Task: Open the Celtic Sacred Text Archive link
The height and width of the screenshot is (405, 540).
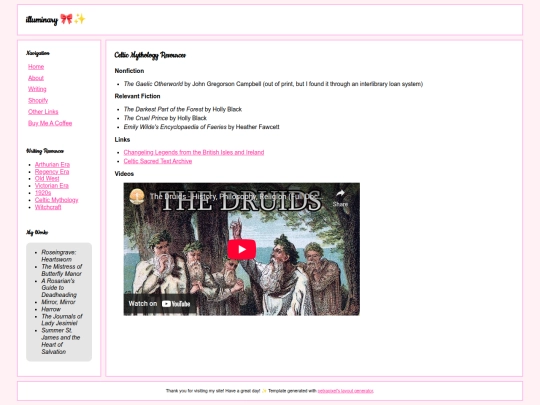Action: 158,161
